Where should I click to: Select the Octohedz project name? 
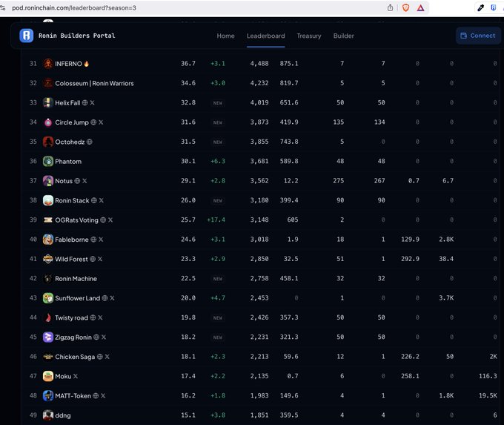pos(70,142)
